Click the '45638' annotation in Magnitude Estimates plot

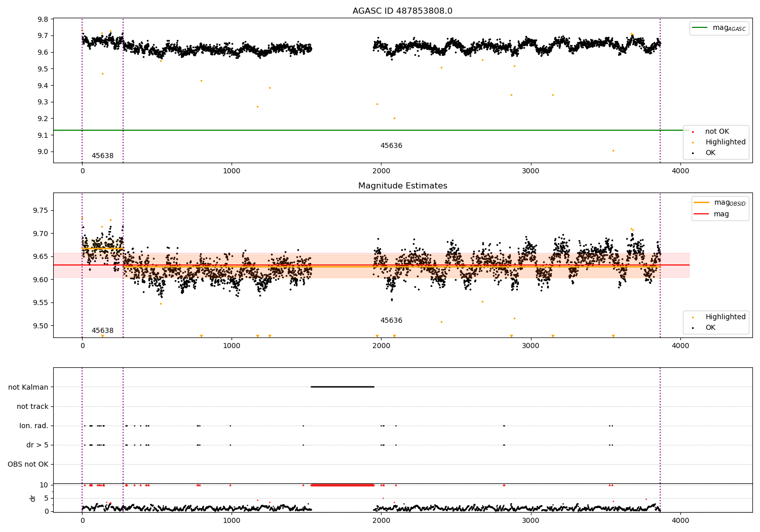pyautogui.click(x=102, y=330)
